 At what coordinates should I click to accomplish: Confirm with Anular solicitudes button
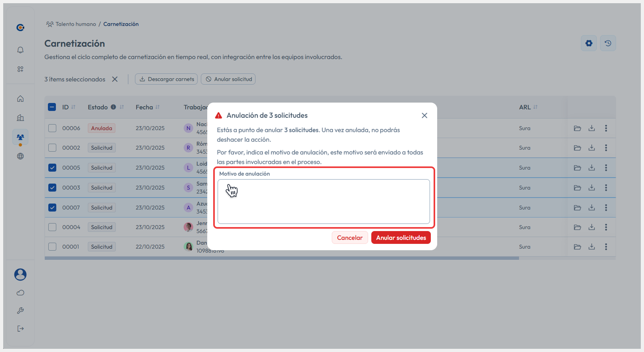coord(400,237)
